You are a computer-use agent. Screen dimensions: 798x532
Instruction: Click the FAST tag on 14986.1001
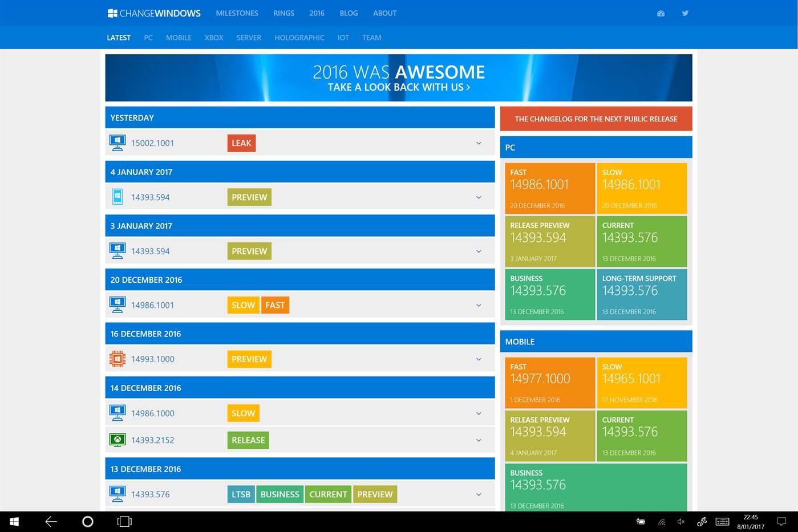(275, 305)
